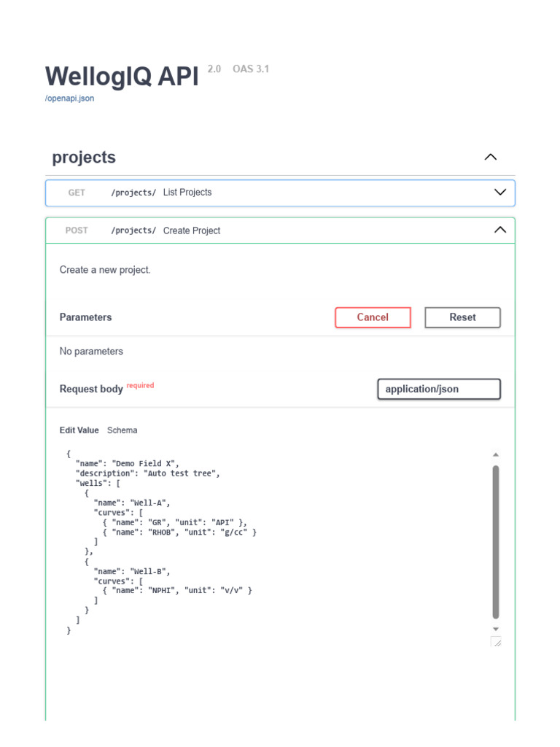Click the OAS 3.1 badge
560x747 pixels.
click(251, 69)
